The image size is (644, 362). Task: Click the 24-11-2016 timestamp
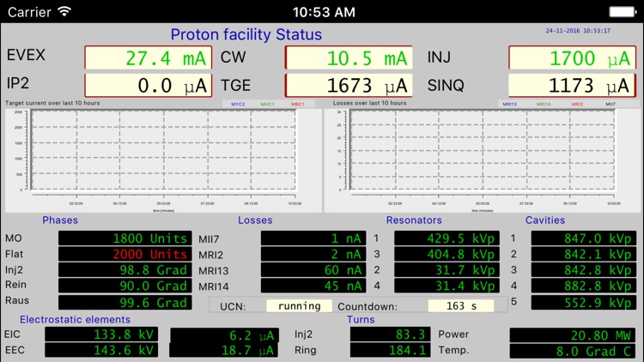point(578,31)
